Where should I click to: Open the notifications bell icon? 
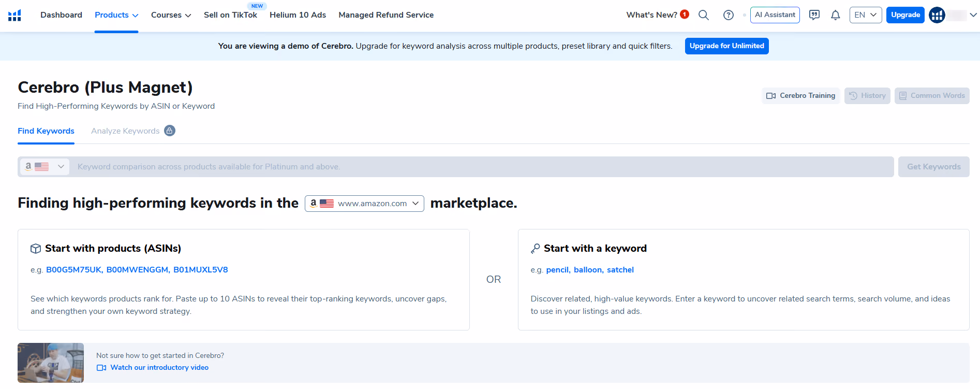836,15
